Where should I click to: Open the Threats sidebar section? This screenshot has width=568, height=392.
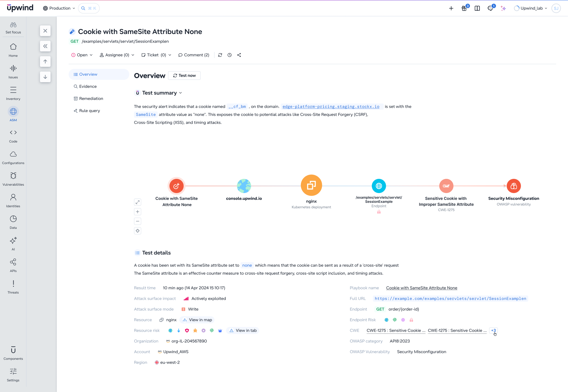point(13,287)
